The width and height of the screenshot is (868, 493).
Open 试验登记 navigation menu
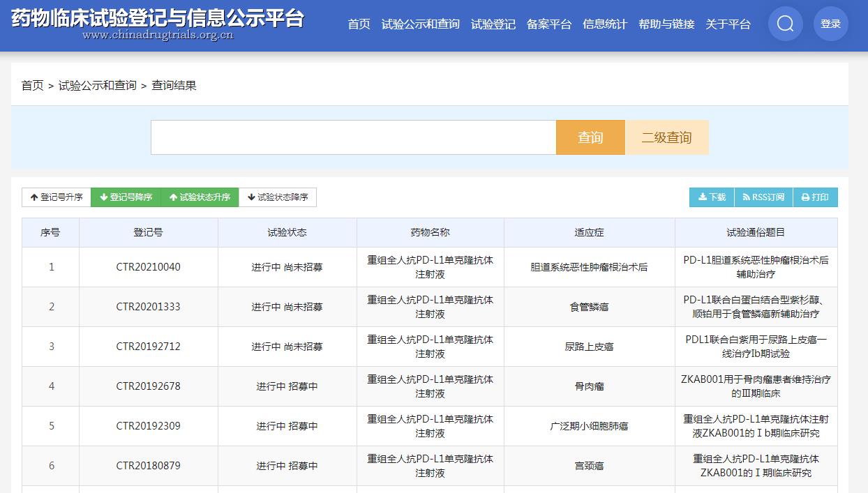(493, 24)
